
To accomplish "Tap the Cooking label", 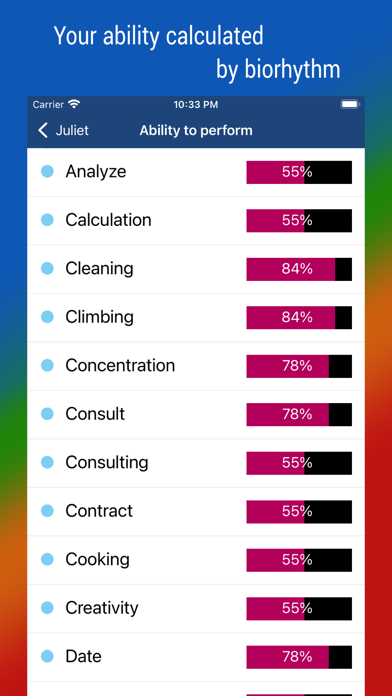I will [97, 559].
